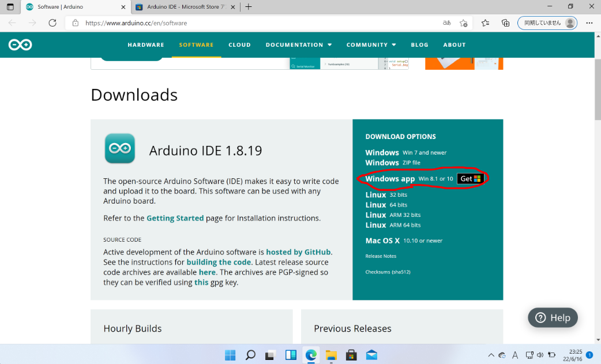Click the browser forward arrow
Image resolution: width=601 pixels, height=364 pixels.
click(x=32, y=23)
